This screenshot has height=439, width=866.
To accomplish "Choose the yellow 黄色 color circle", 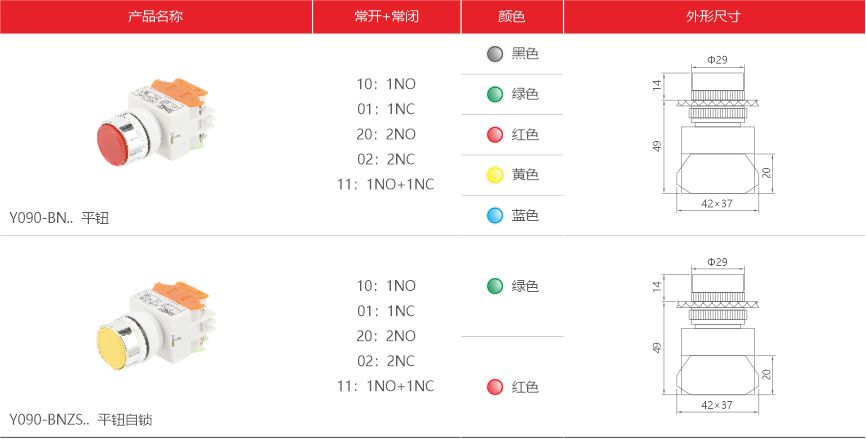I will tap(495, 175).
